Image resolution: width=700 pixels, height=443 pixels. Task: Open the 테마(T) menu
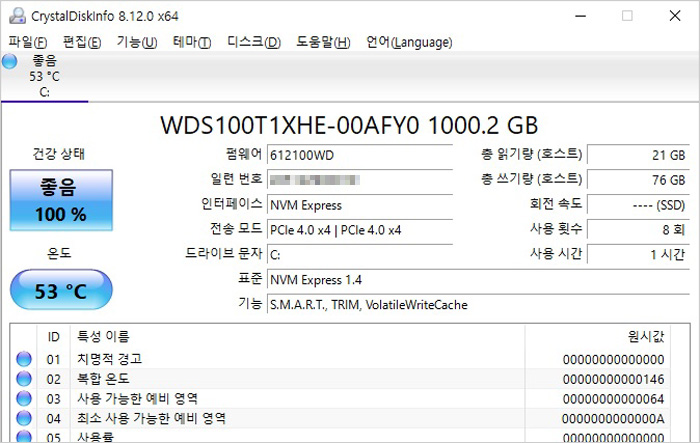pos(192,42)
